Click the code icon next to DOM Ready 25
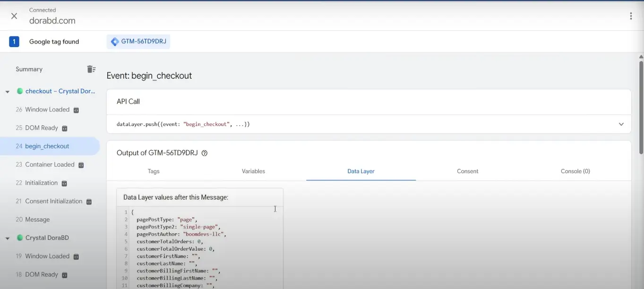 [x=65, y=128]
